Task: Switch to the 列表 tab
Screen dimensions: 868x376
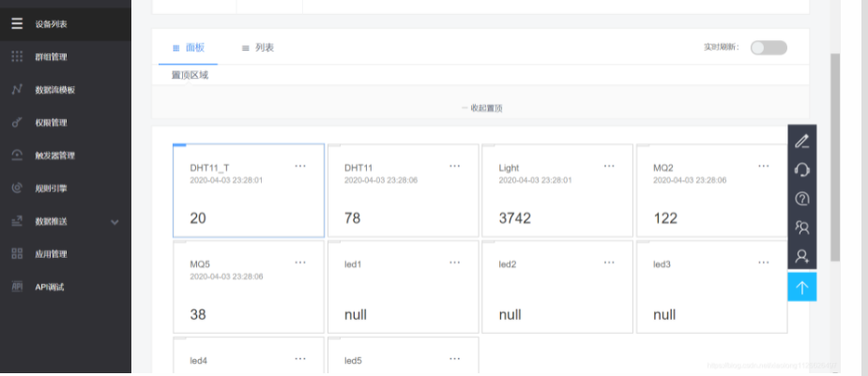Action: [258, 48]
